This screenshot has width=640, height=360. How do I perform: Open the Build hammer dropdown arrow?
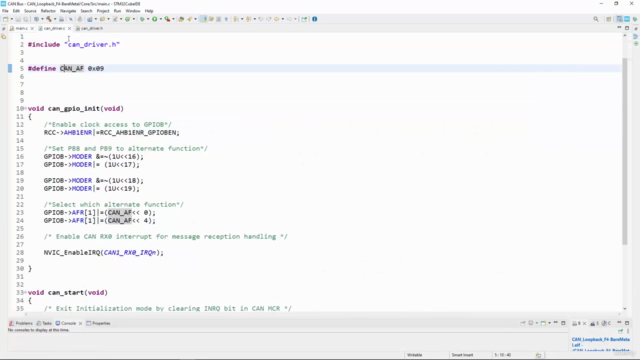(x=55, y=19)
